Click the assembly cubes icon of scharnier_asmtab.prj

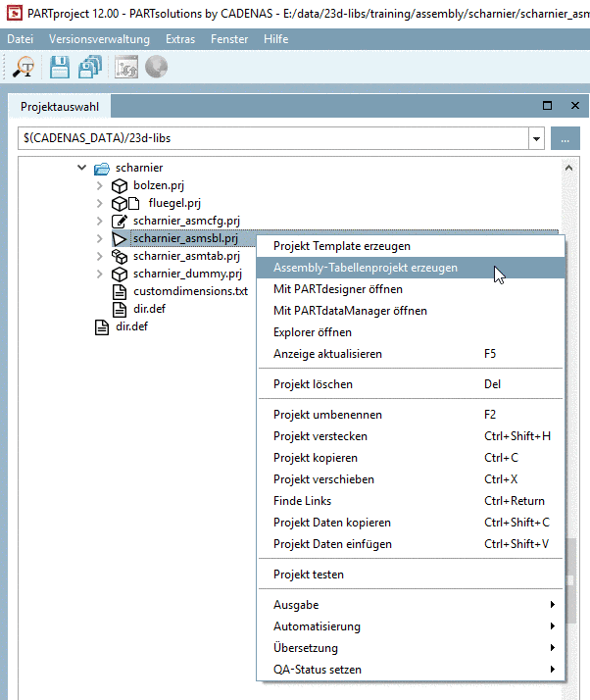120,256
